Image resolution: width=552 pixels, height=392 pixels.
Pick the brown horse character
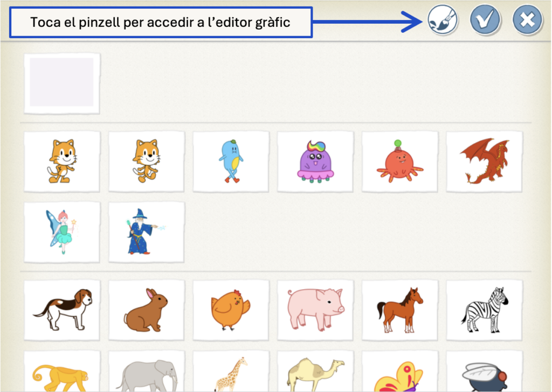click(399, 310)
